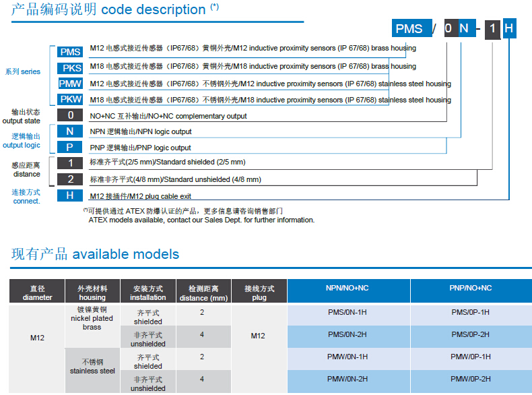Click the PMW/0P-2H model cell
This screenshot has width=532, height=395.
click(x=470, y=379)
